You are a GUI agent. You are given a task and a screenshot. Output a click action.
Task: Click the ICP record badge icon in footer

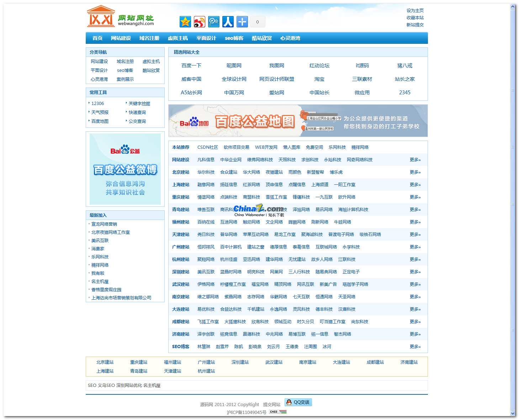click(278, 412)
